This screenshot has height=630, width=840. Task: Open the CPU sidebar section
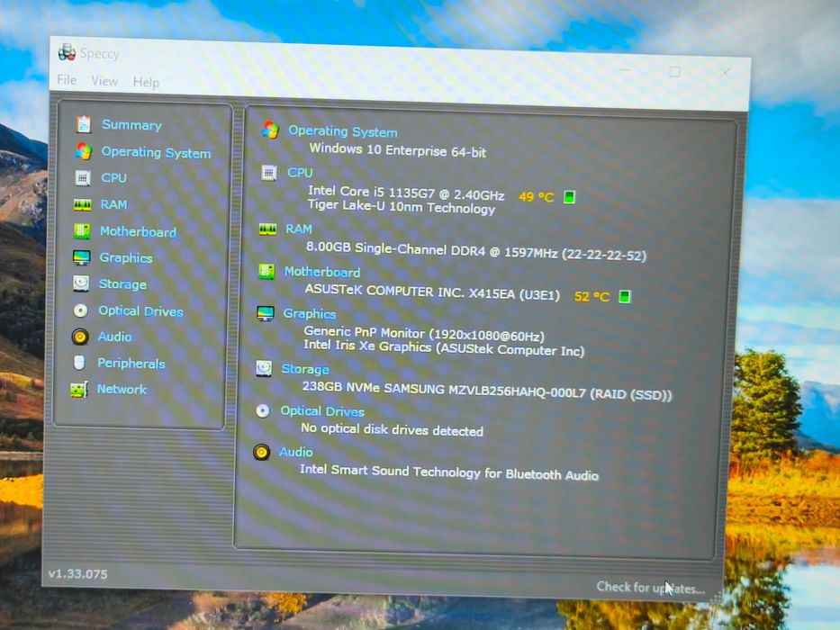pyautogui.click(x=114, y=177)
